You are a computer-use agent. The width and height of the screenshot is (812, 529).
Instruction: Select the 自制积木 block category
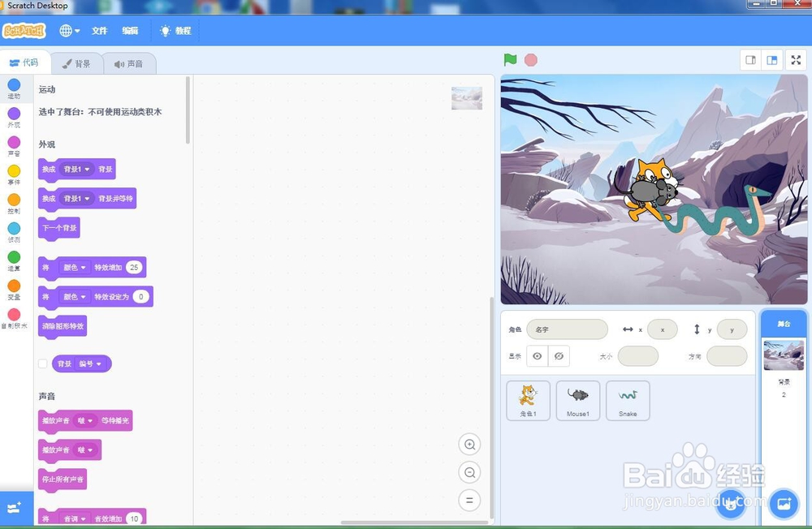pos(14,318)
